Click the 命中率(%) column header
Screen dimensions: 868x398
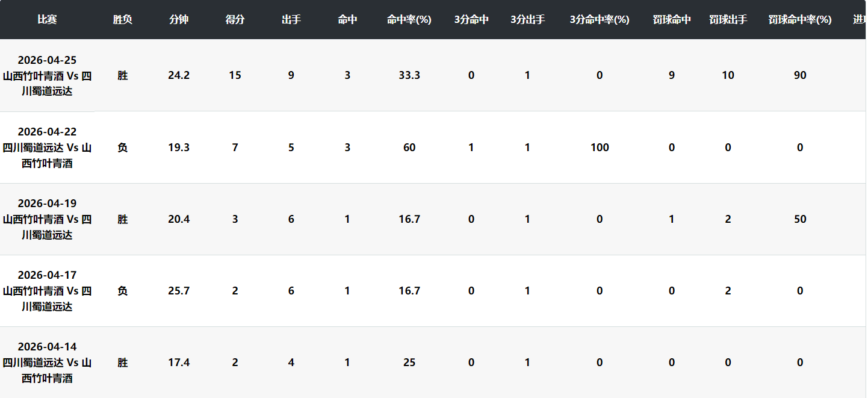(x=409, y=20)
